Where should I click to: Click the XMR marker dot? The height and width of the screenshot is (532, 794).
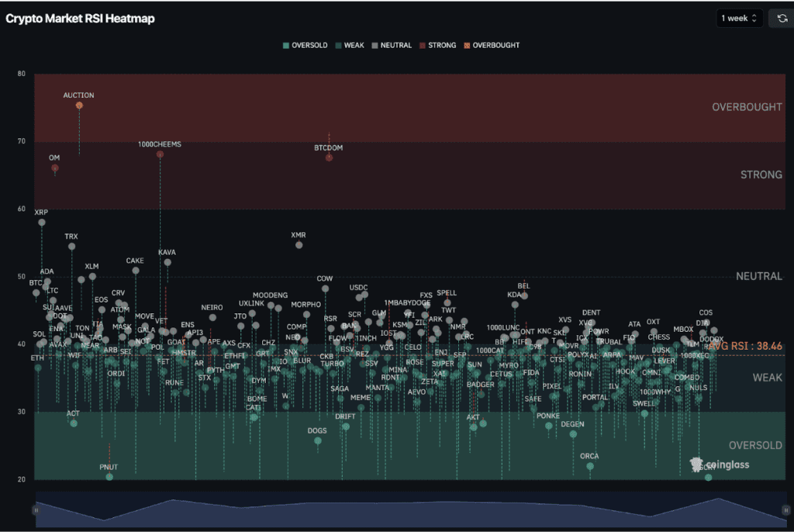(299, 245)
